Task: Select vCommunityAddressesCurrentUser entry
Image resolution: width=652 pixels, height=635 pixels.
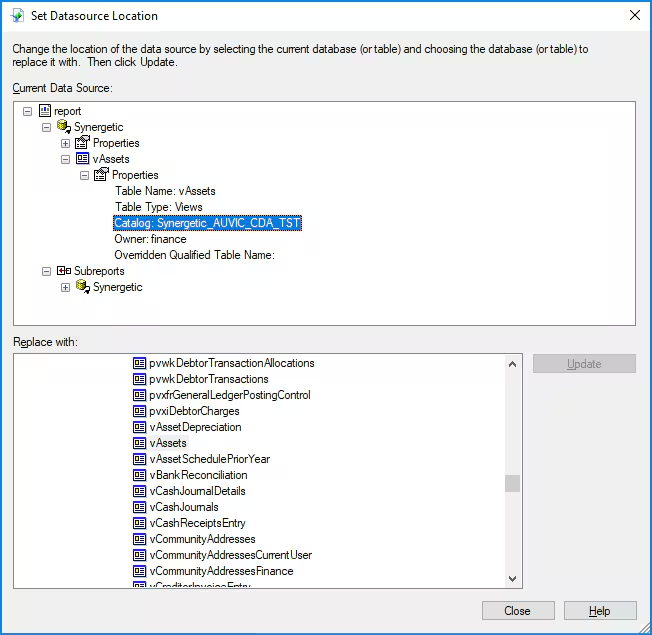Action: (231, 555)
